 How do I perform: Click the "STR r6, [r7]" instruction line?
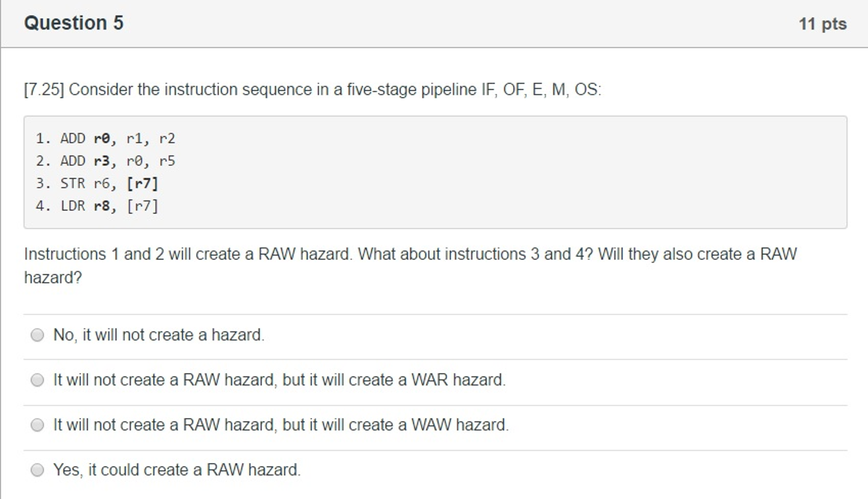pos(98,183)
